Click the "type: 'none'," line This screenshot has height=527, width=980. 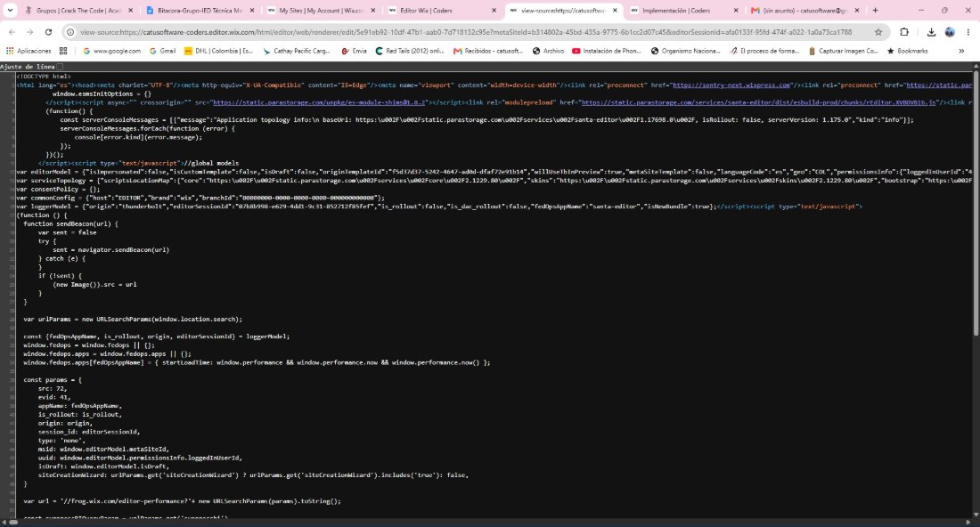[60, 441]
